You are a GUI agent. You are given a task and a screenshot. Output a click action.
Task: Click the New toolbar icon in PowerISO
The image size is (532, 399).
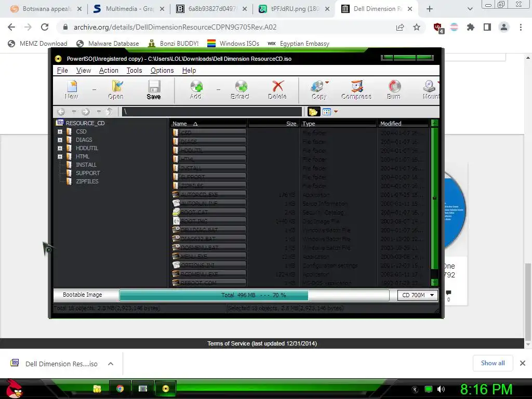(72, 87)
